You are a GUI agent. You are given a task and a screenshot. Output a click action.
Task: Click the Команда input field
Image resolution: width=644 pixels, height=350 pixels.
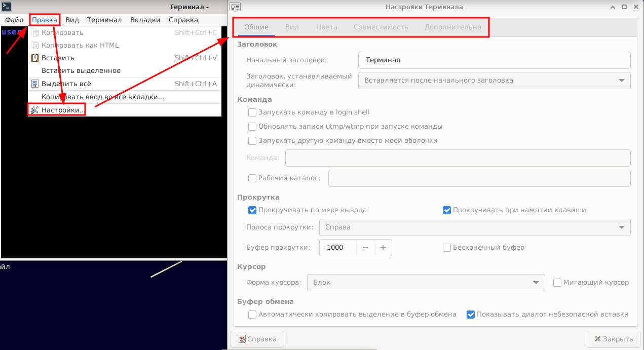coord(458,158)
